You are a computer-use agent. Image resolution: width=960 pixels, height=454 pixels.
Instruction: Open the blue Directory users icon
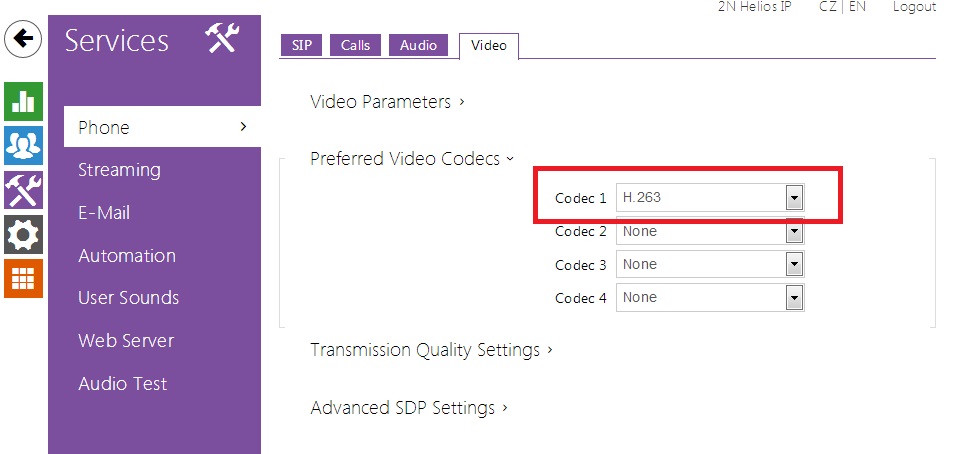(23, 145)
